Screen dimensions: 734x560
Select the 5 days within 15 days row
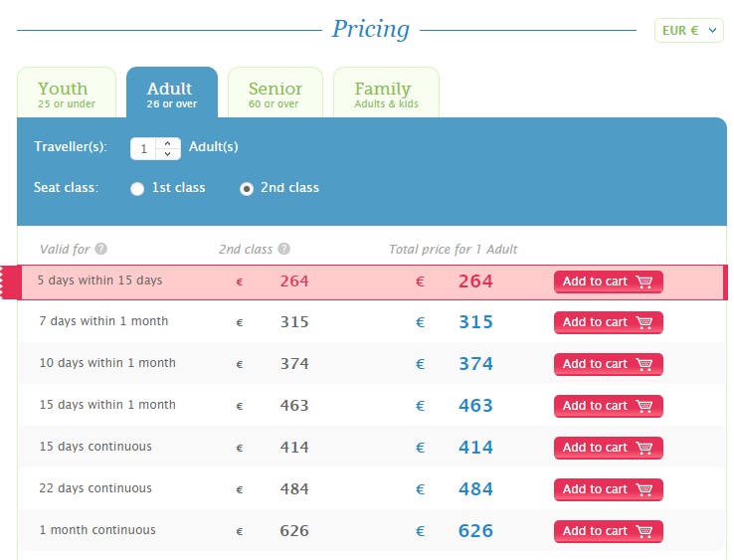tap(100, 281)
